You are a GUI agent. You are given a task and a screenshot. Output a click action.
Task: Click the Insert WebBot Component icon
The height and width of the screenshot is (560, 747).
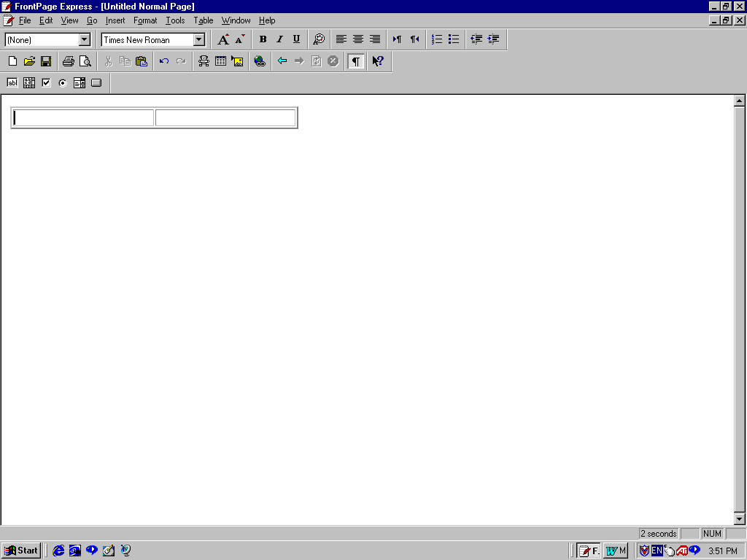[204, 61]
